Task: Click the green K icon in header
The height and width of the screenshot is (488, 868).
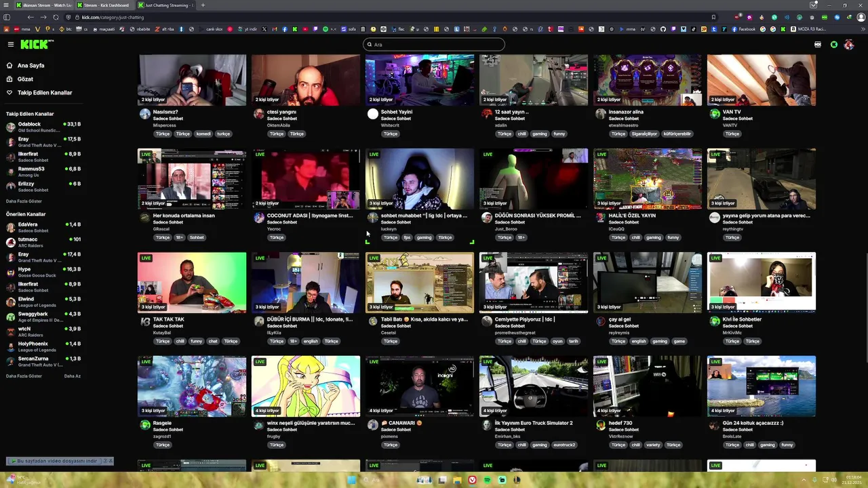Action: 834,45
